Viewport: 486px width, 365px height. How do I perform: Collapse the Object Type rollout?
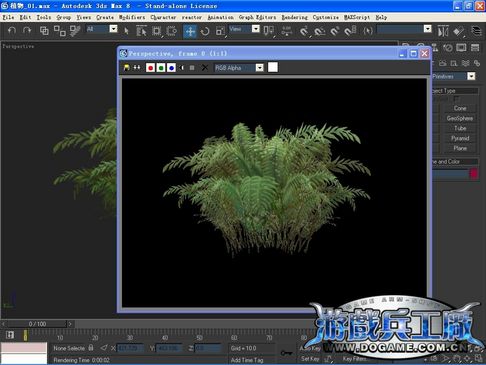pos(455,91)
